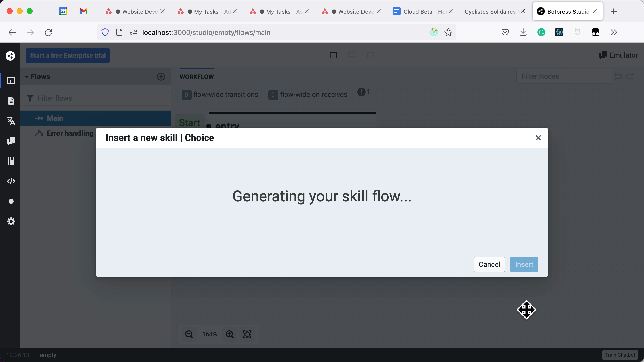This screenshot has height=362, width=644.
Task: Expand the browser extensions overflow chevron
Action: (x=614, y=32)
